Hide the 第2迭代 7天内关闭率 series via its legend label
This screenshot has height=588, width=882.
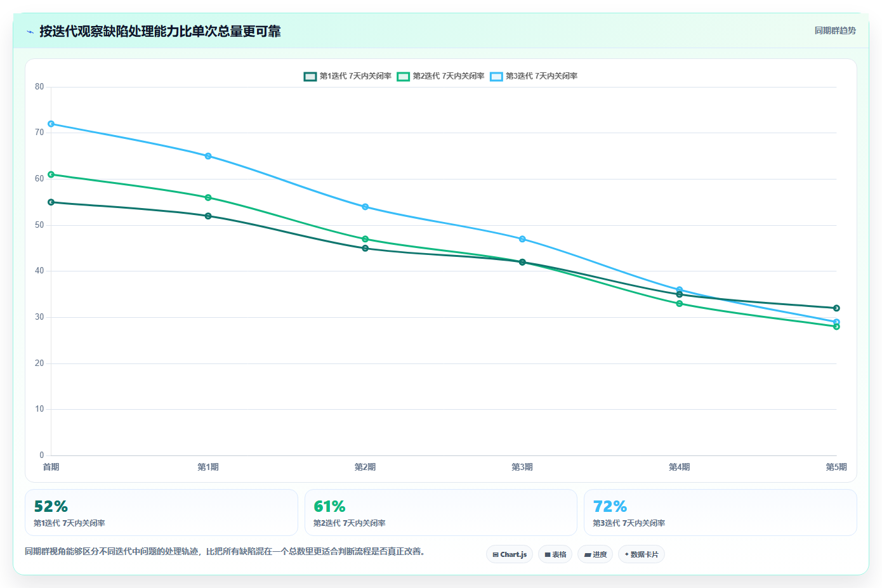click(449, 76)
